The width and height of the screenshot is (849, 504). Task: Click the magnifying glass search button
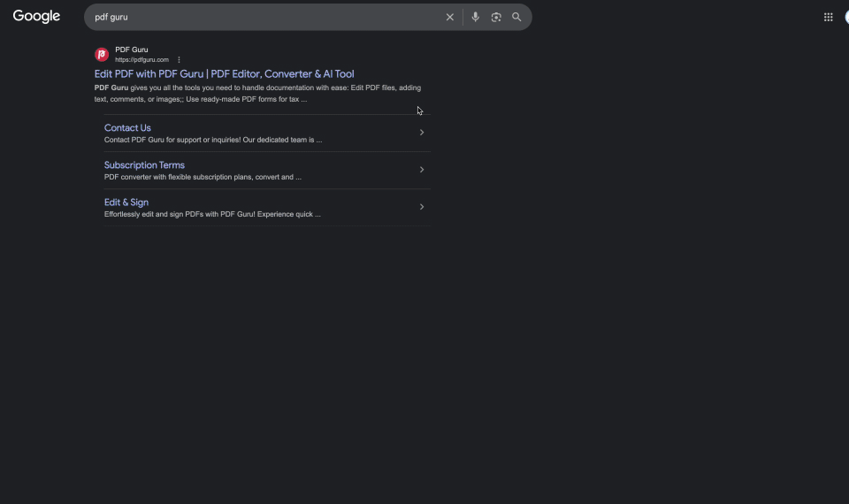point(516,18)
